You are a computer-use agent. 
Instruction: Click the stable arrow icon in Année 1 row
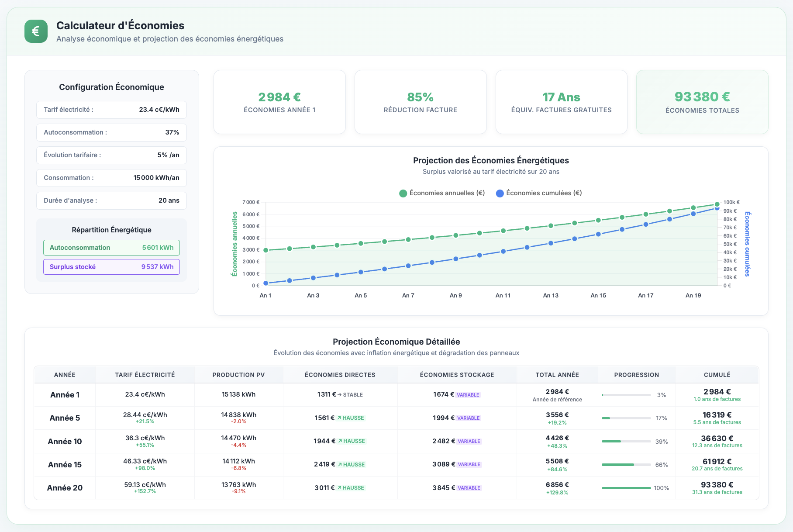[340, 395]
